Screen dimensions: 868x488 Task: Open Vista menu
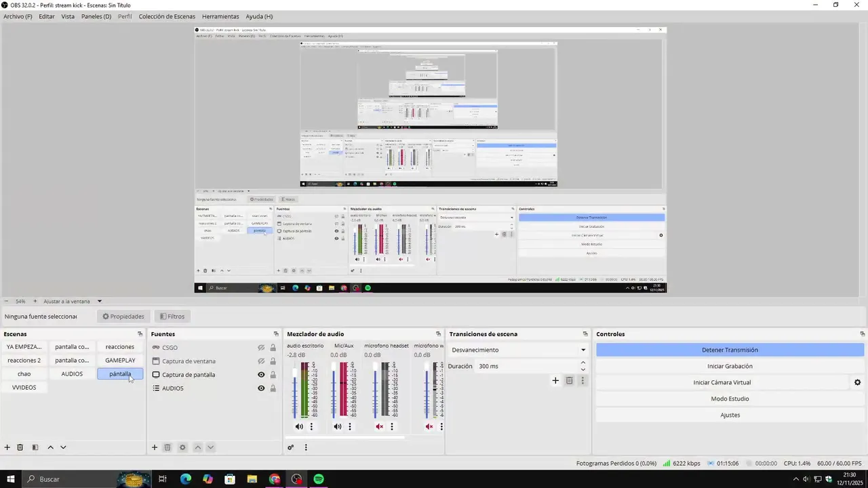68,16
